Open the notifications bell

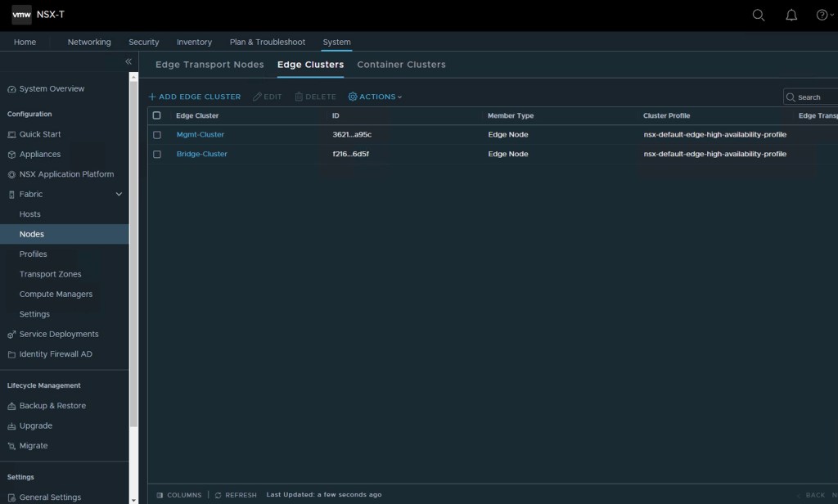[791, 15]
